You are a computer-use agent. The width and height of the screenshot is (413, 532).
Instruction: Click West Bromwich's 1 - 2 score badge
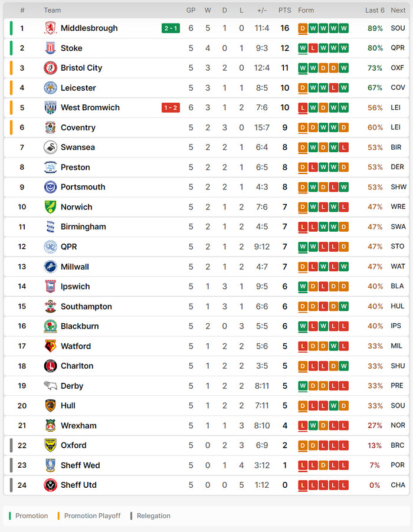pyautogui.click(x=171, y=107)
